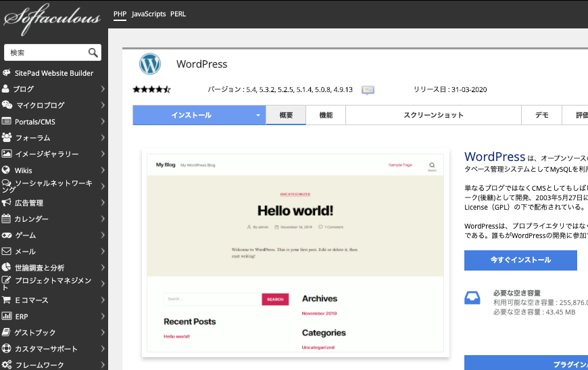Click the 広告管理 megaphone icon
The width and height of the screenshot is (588, 370).
(x=6, y=203)
